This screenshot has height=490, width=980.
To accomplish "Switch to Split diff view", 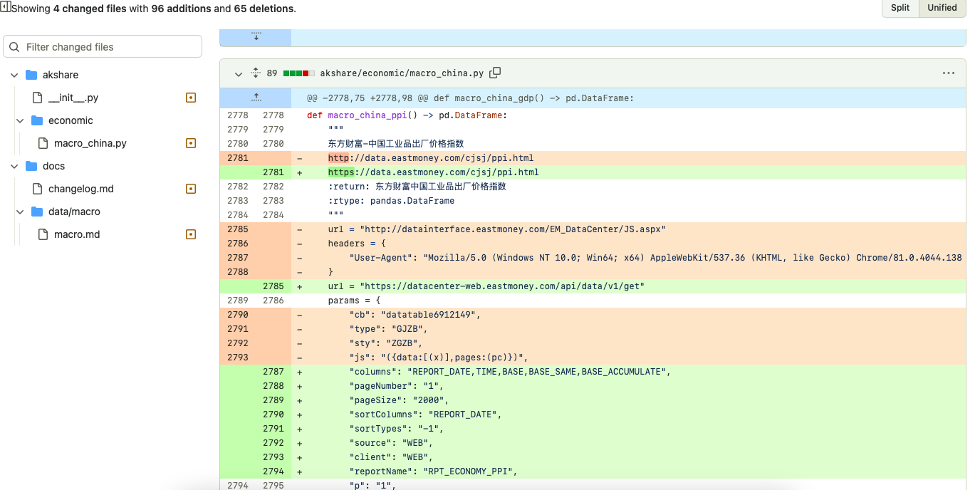I will point(900,8).
